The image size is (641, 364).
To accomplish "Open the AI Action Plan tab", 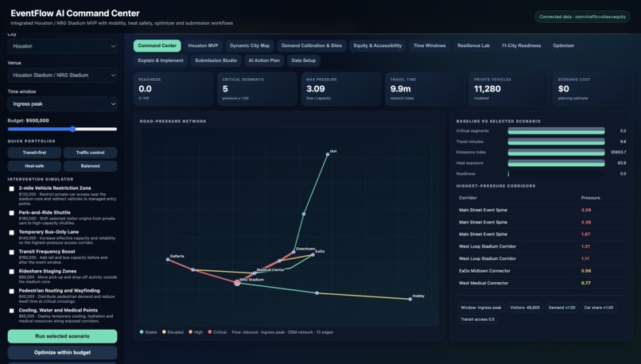I will tap(264, 60).
